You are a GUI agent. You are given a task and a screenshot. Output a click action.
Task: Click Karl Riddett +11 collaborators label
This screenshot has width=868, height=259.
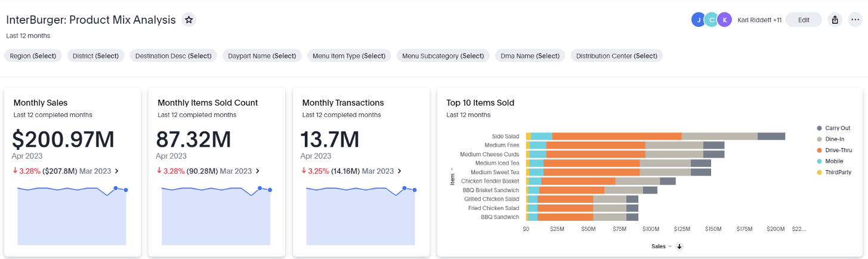759,20
